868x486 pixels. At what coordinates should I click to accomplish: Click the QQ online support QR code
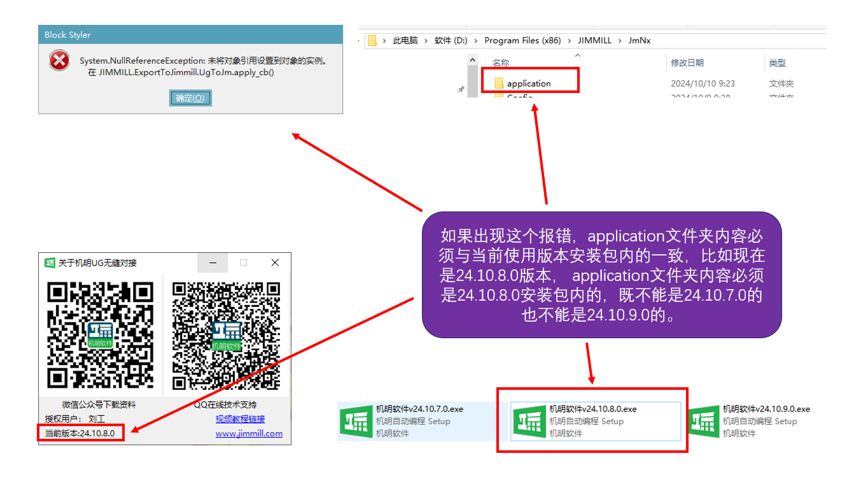click(227, 336)
